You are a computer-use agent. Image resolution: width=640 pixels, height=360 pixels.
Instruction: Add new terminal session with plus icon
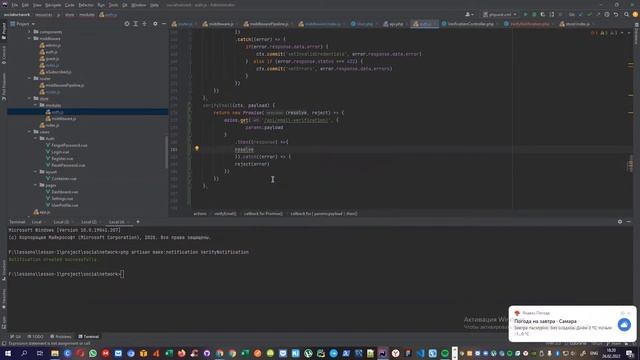pyautogui.click(x=138, y=222)
